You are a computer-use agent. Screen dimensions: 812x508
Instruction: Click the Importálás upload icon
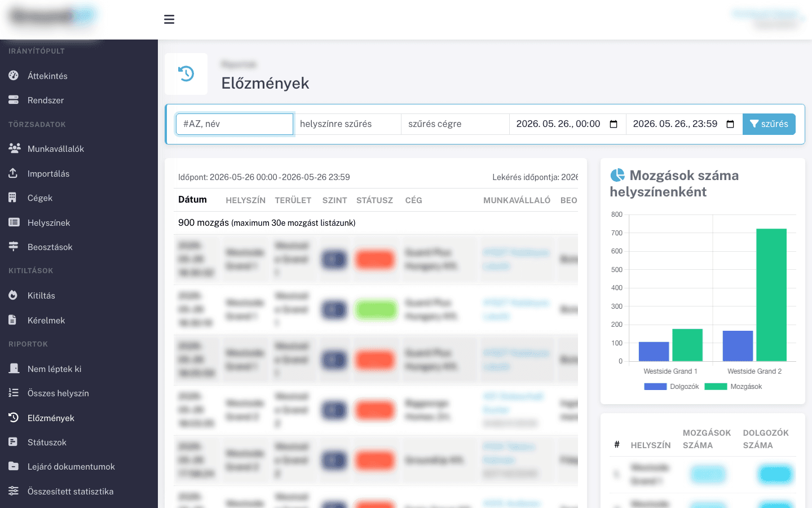(x=13, y=173)
